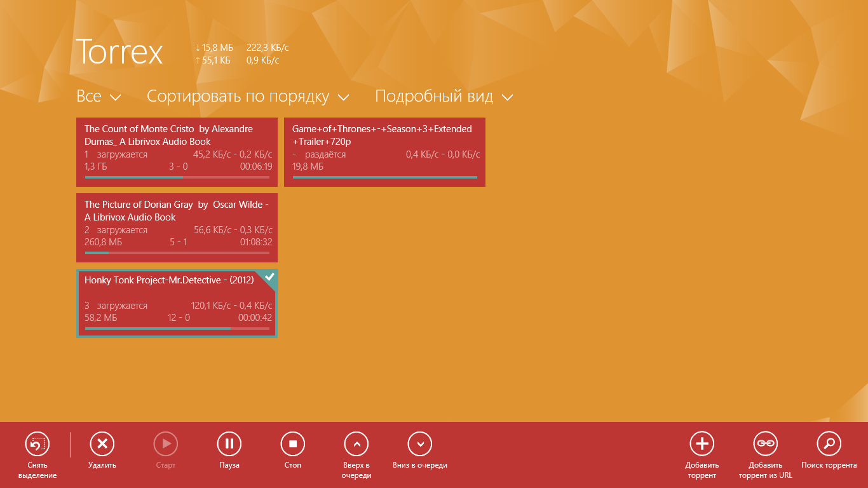Select The Count of Monte Cristo torrent tile
This screenshot has height=488, width=868.
tap(177, 152)
